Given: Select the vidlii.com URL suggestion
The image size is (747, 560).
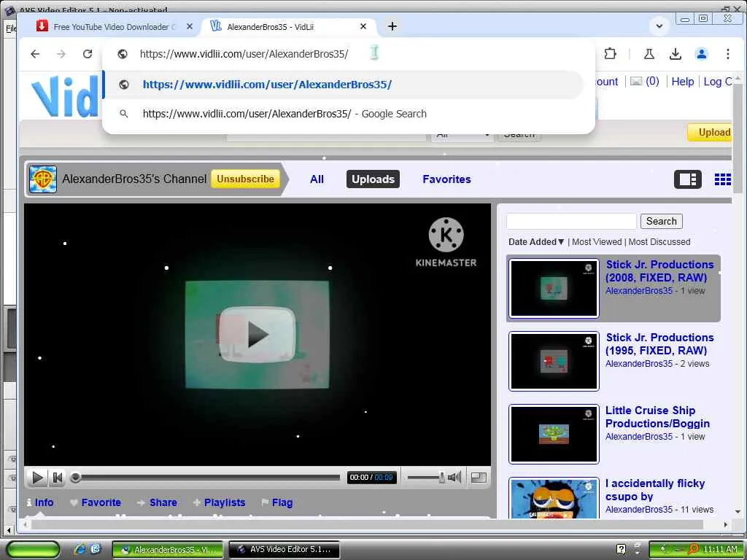Looking at the screenshot, I should tap(343, 85).
